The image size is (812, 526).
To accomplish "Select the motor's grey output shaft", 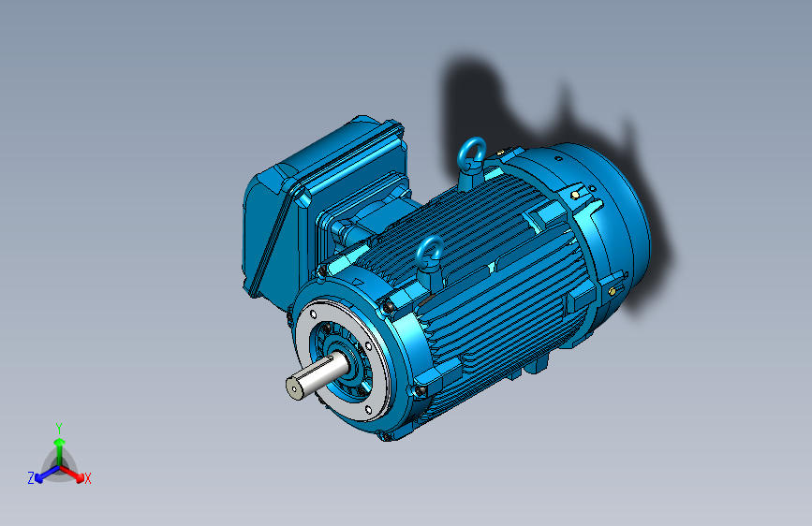I will click(x=317, y=376).
